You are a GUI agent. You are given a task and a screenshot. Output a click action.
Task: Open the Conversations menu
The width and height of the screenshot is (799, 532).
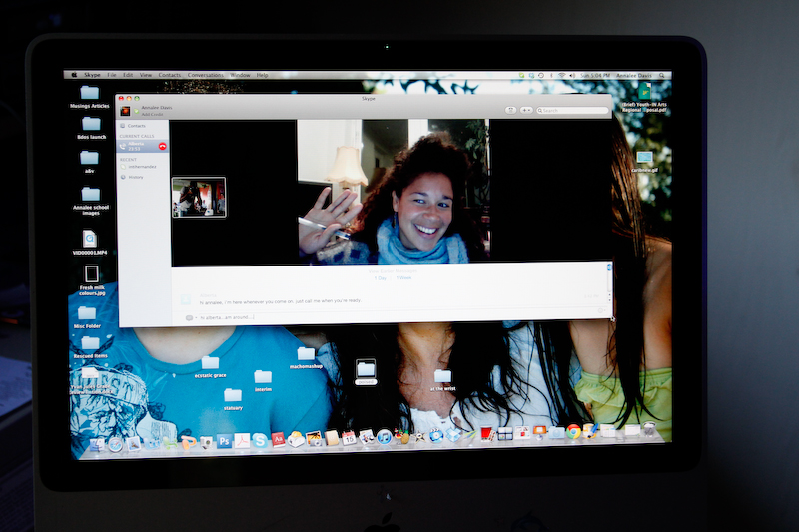pyautogui.click(x=206, y=75)
